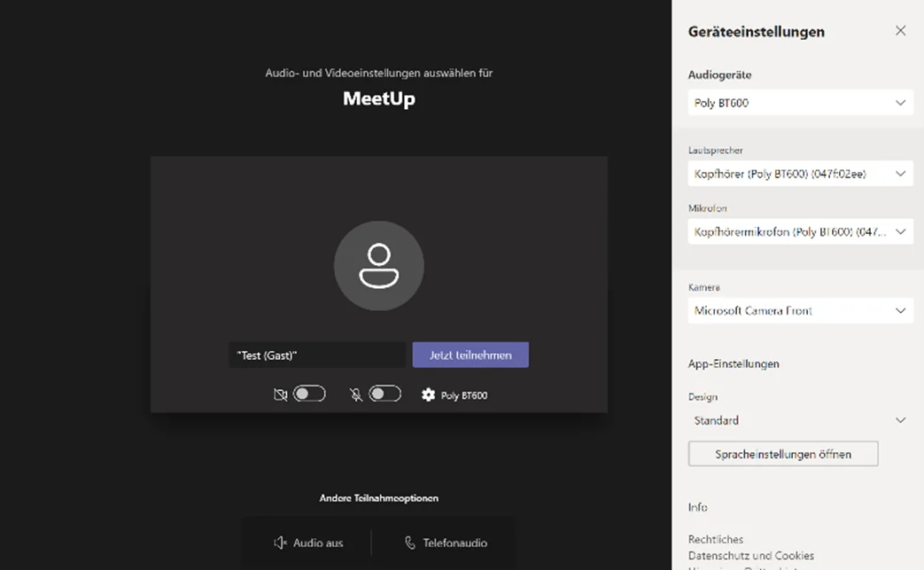Turn on the camera toggle

click(x=309, y=394)
